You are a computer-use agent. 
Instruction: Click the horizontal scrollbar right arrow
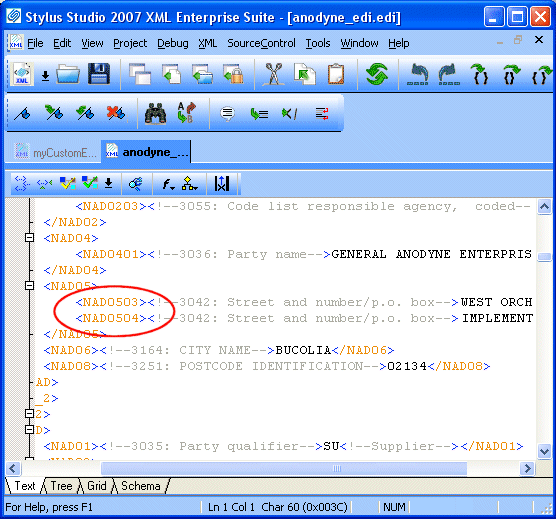click(x=527, y=468)
